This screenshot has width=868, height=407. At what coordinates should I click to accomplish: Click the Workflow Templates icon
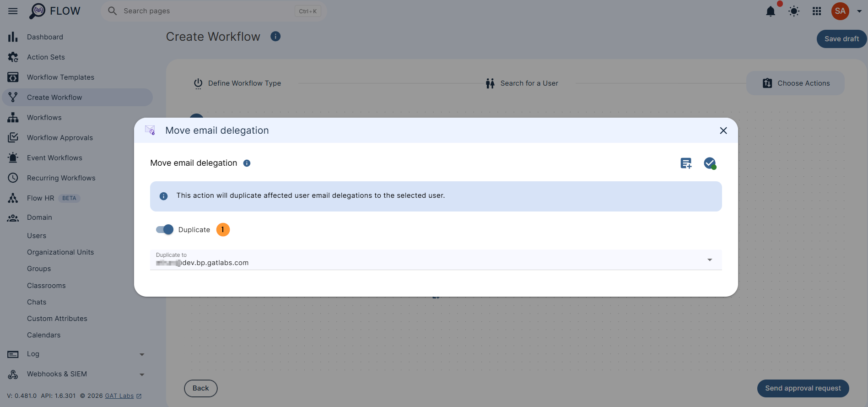[13, 77]
